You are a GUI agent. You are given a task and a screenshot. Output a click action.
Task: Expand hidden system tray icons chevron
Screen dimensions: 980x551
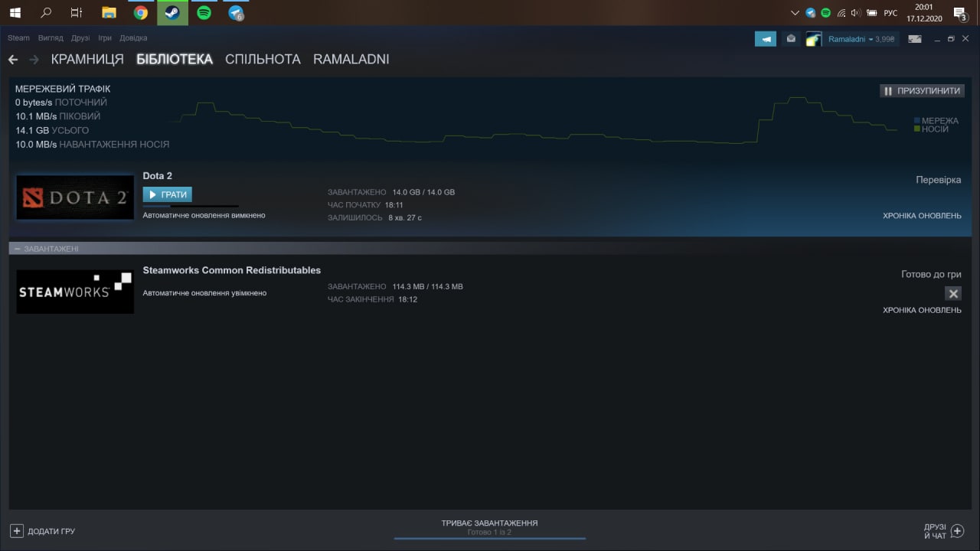(x=795, y=13)
